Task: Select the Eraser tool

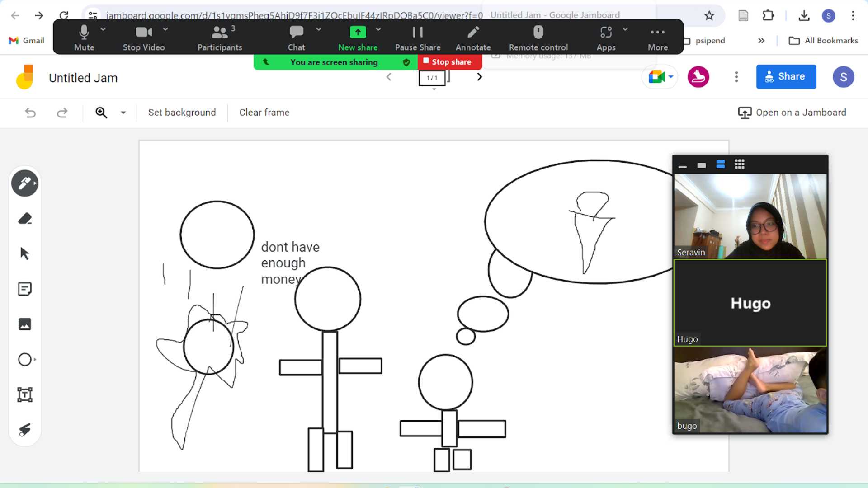Action: [24, 219]
